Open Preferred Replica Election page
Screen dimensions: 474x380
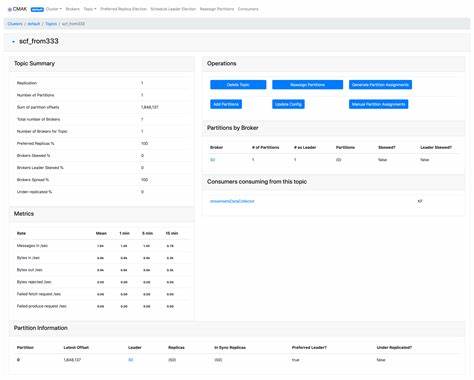tap(123, 9)
